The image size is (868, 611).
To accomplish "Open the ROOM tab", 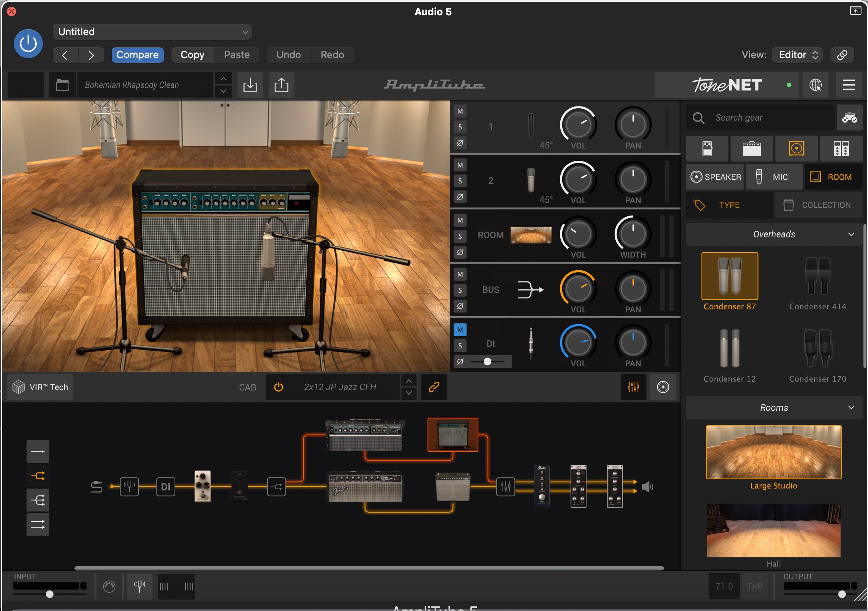I will 834,177.
